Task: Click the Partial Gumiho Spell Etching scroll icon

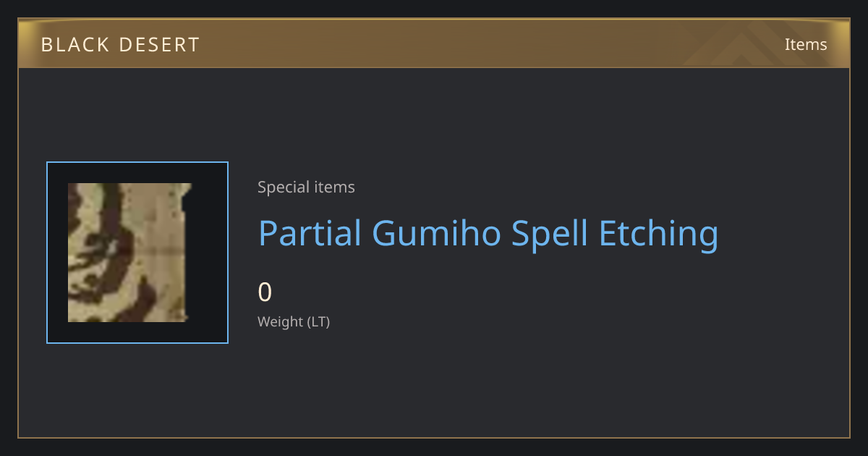Action: (129, 253)
